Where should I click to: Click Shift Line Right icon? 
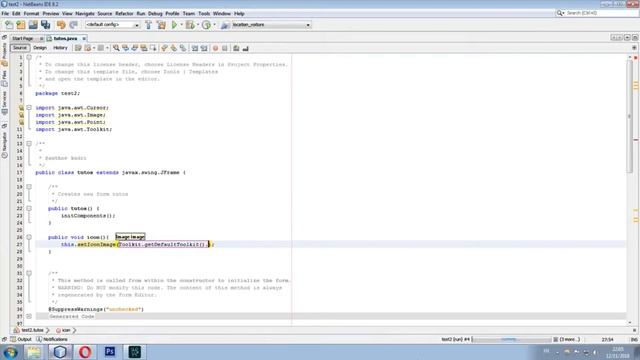(x=204, y=48)
